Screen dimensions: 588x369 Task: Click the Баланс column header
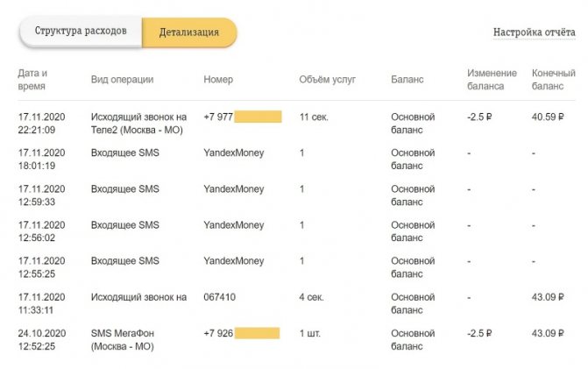click(407, 80)
